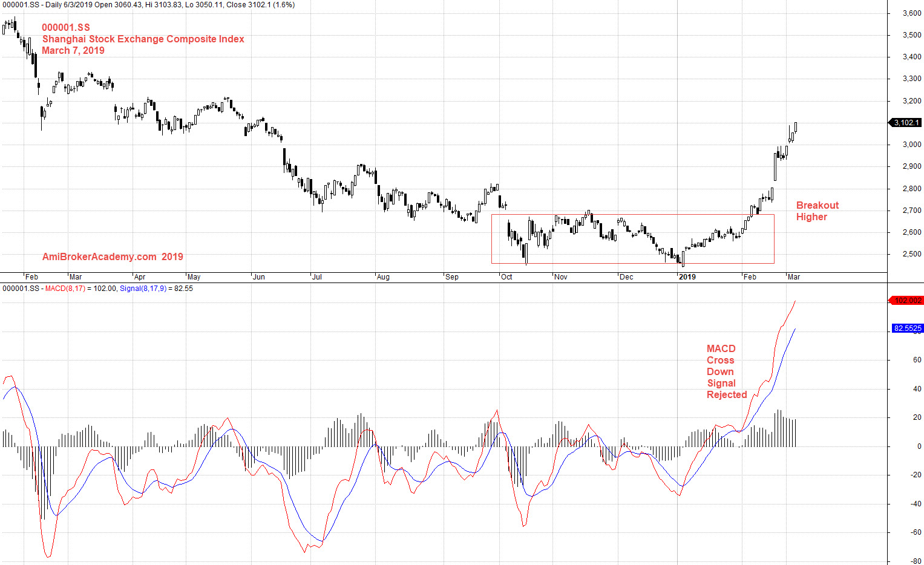Click the Sep date axis label
The image size is (924, 565).
tap(452, 277)
